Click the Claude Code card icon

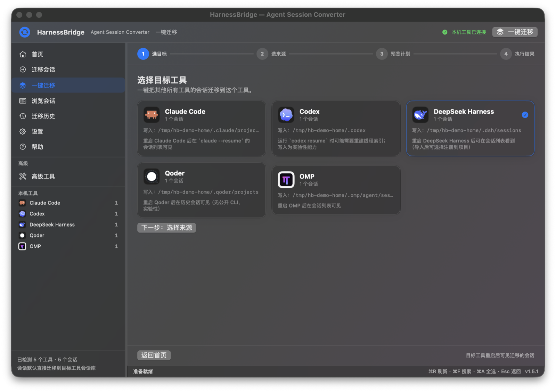pos(152,115)
